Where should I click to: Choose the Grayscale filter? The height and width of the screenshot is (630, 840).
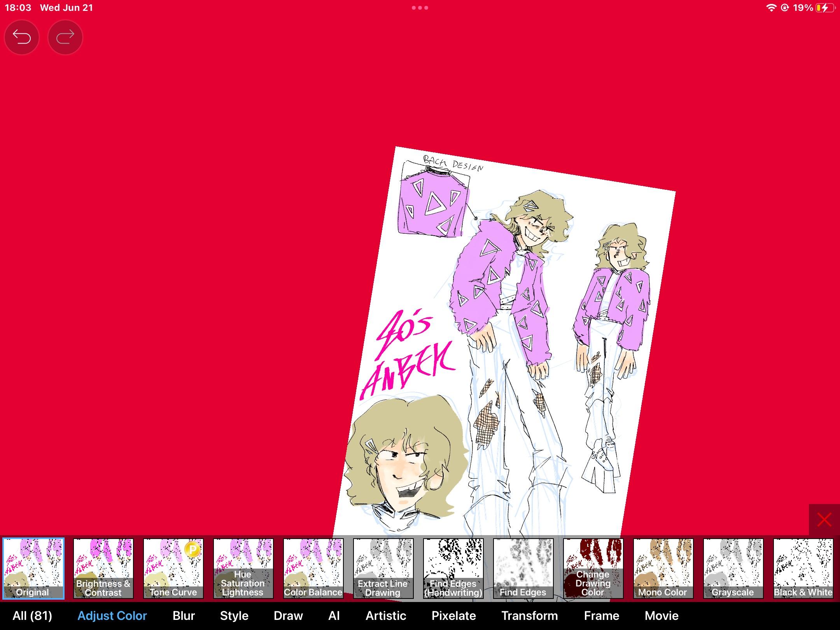tap(733, 568)
